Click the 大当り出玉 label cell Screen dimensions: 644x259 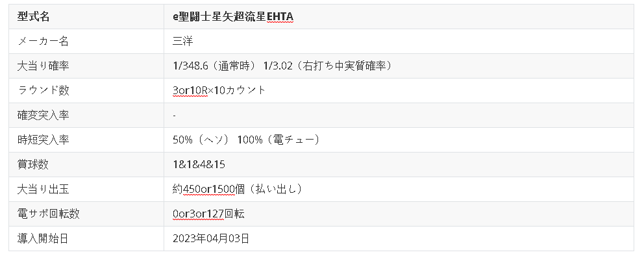[86, 190]
